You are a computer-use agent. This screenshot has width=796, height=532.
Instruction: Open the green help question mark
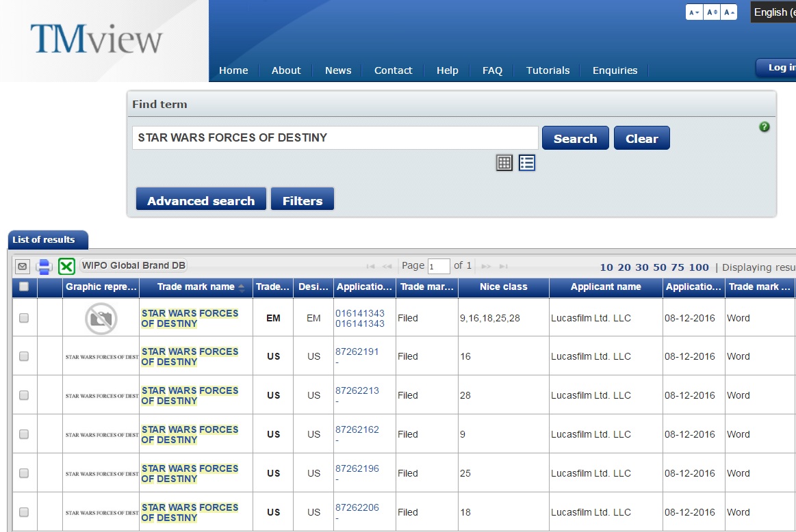(765, 127)
